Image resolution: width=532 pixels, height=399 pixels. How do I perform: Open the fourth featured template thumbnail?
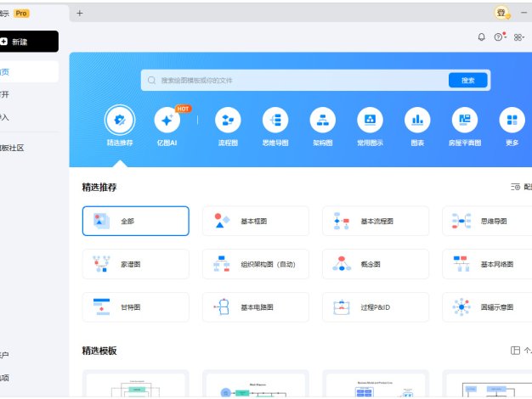pyautogui.click(x=488, y=384)
